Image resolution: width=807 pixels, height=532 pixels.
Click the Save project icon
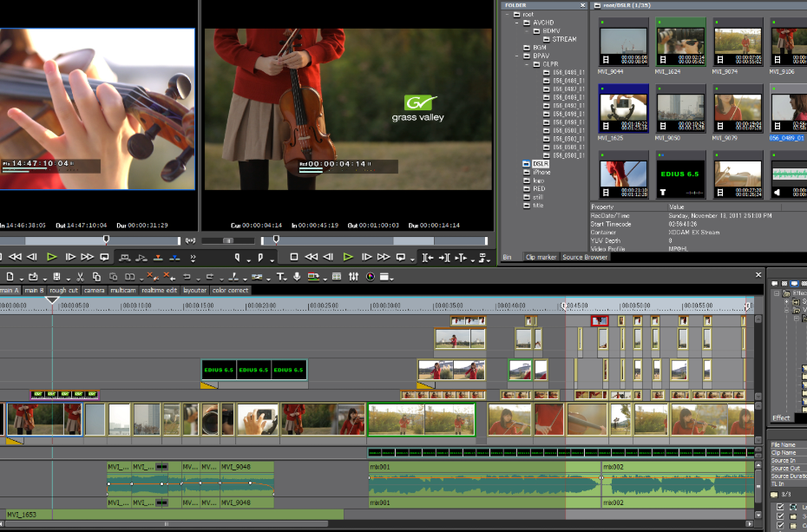point(56,277)
